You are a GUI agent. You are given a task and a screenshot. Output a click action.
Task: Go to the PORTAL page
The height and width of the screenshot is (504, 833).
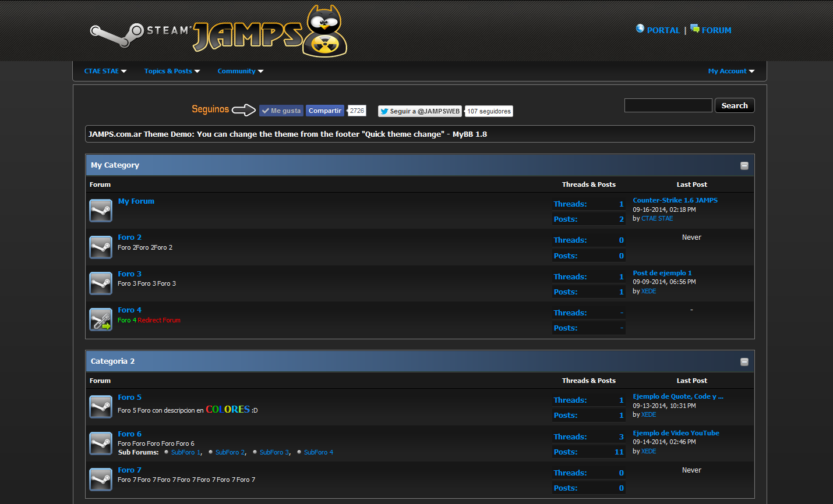(658, 30)
